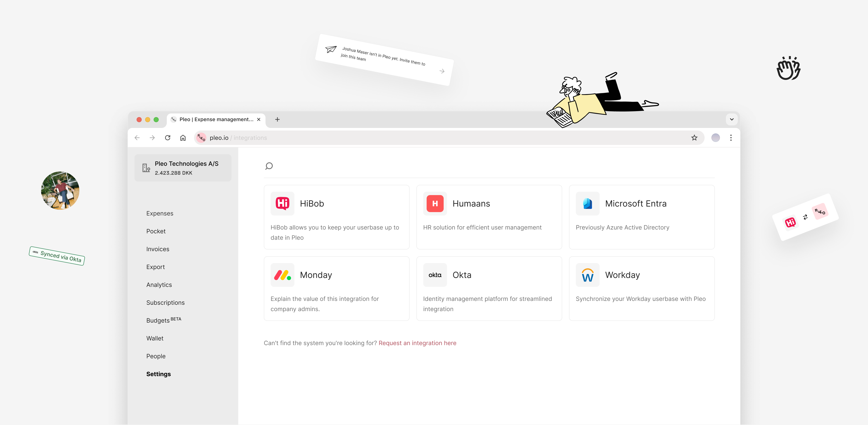
Task: Click the Pleo site icon in the address bar
Action: pos(201,138)
